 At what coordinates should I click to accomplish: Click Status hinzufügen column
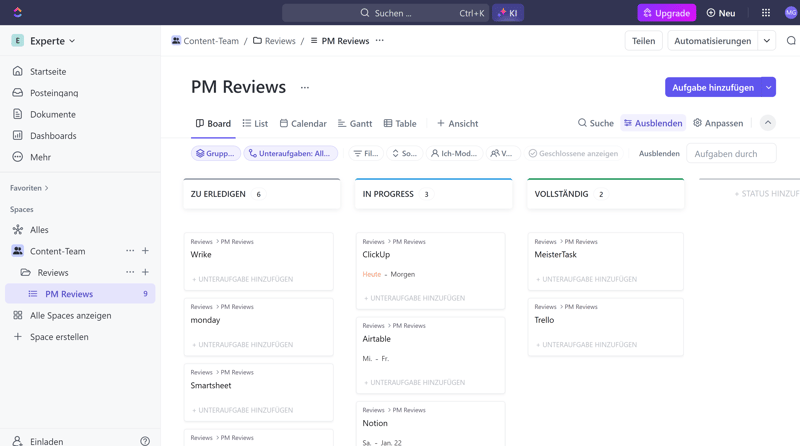pos(766,194)
